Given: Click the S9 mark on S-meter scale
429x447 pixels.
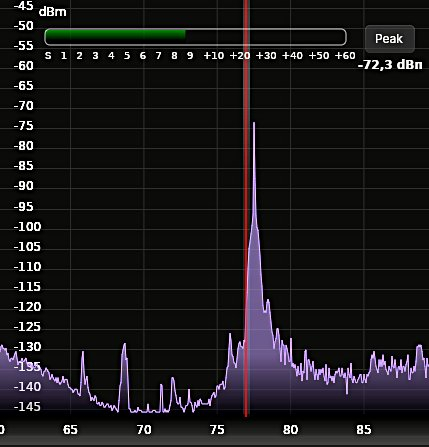Looking at the screenshot, I should pyautogui.click(x=190, y=56).
